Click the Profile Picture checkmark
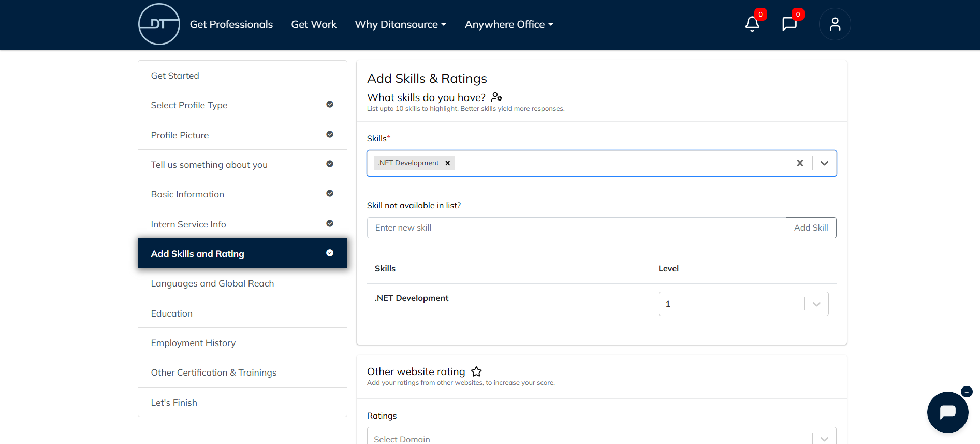This screenshot has width=980, height=444. (330, 134)
